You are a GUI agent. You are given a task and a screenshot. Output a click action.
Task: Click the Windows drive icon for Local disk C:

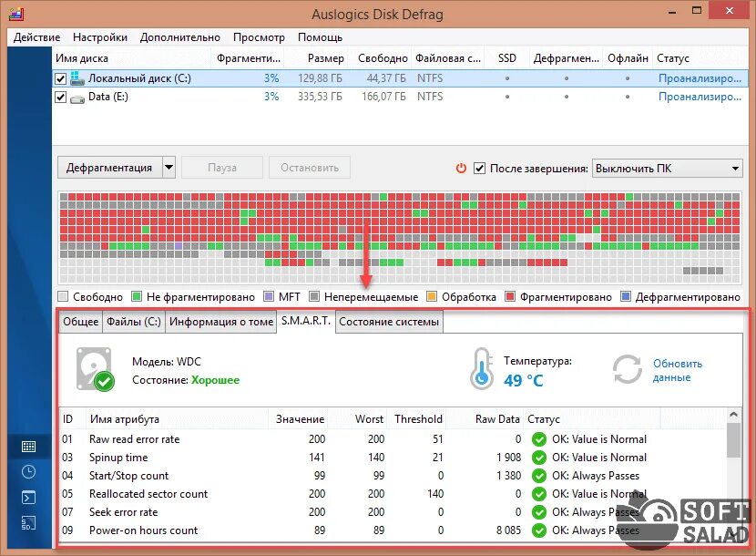pos(77,78)
